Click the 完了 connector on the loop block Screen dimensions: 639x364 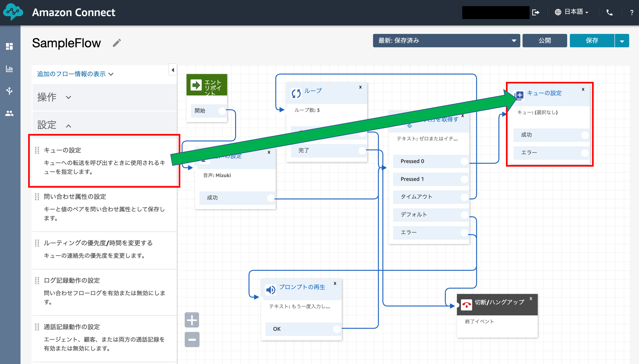[x=362, y=150]
